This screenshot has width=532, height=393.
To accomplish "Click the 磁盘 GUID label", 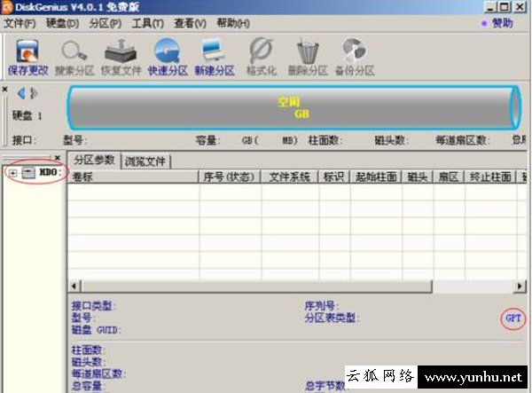I will tap(96, 329).
